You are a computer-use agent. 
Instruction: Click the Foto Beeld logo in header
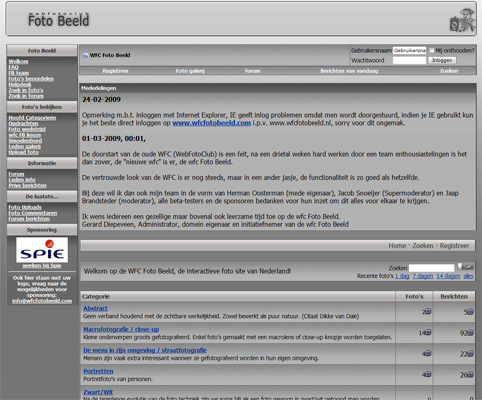click(x=58, y=19)
